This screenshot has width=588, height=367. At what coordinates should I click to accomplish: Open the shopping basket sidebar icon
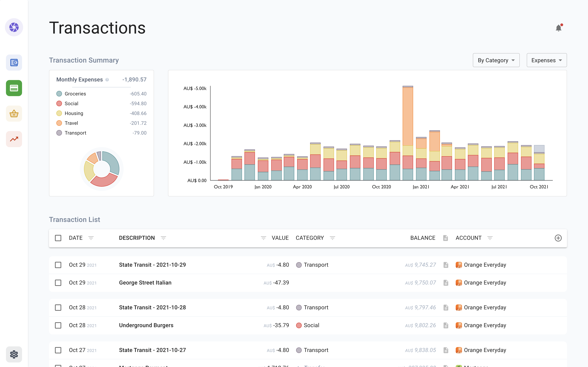pos(14,114)
